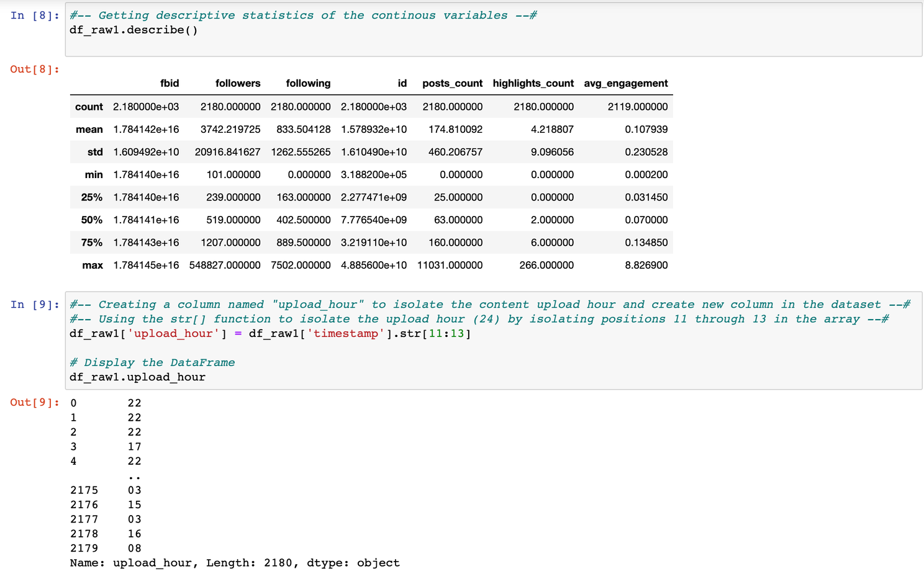Click the max followers value 548827.000000
The height and width of the screenshot is (574, 924).
coord(225,266)
